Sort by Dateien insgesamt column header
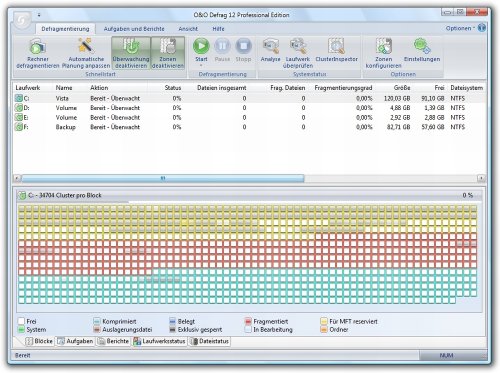500x373 pixels. coord(222,88)
